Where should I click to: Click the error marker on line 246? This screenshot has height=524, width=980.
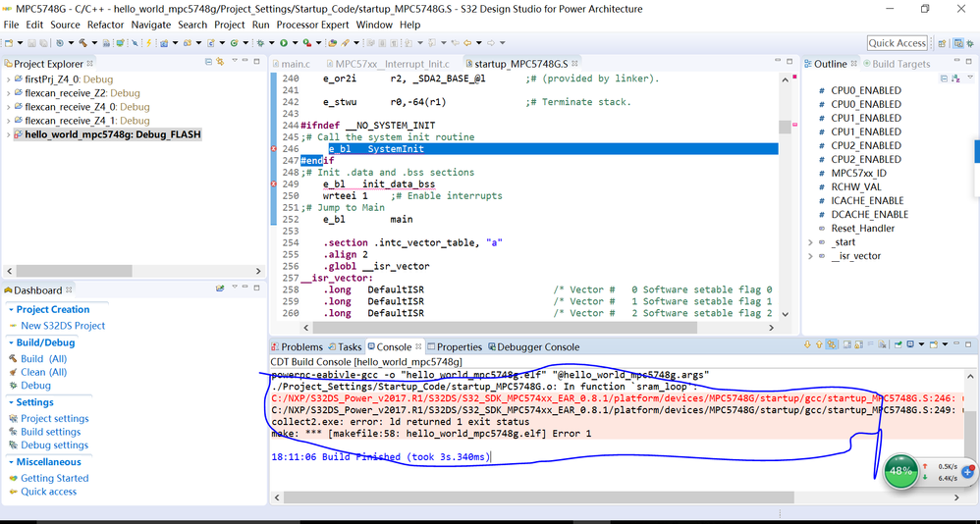(274, 148)
